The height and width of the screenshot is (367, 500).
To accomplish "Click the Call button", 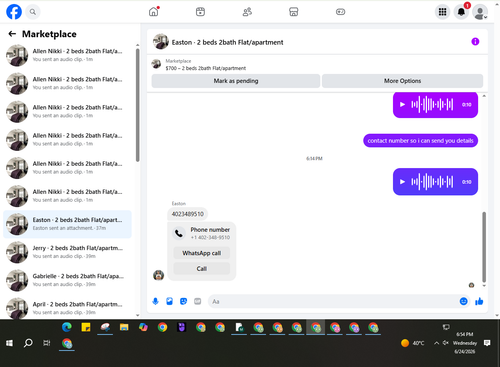I will (x=202, y=269).
